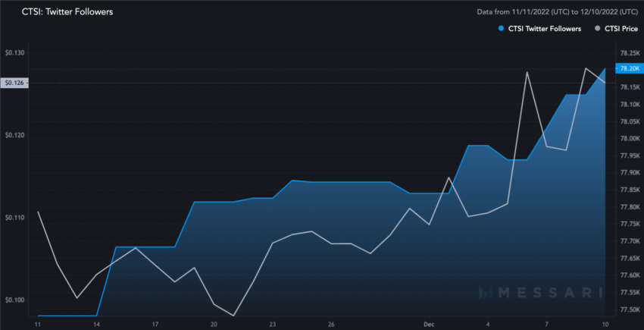Click the 77.50K right axis label

pos(629,310)
